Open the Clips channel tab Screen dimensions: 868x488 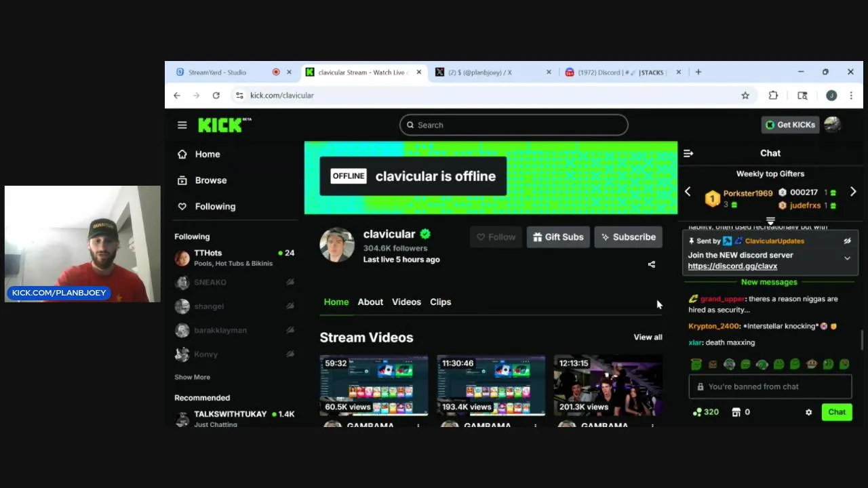(x=440, y=302)
